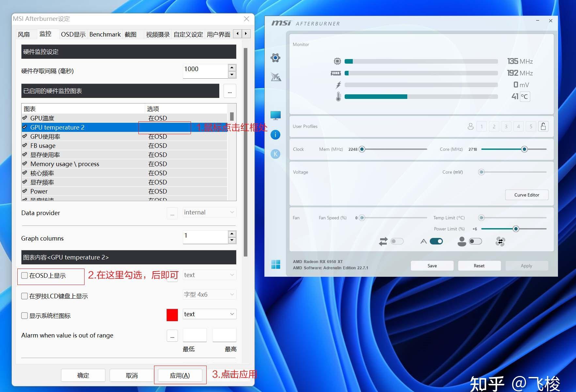Switch to Benchmark tab
Viewport: 576px width, 392px height.
105,34
